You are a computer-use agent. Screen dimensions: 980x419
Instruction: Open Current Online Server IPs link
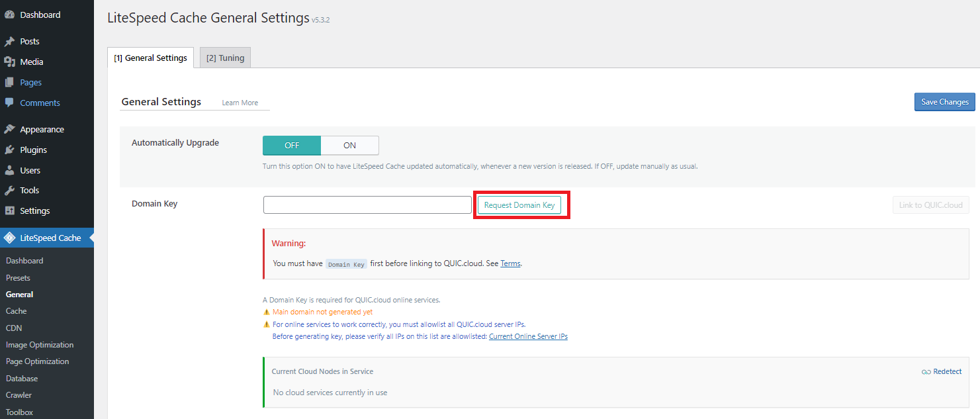pos(528,336)
